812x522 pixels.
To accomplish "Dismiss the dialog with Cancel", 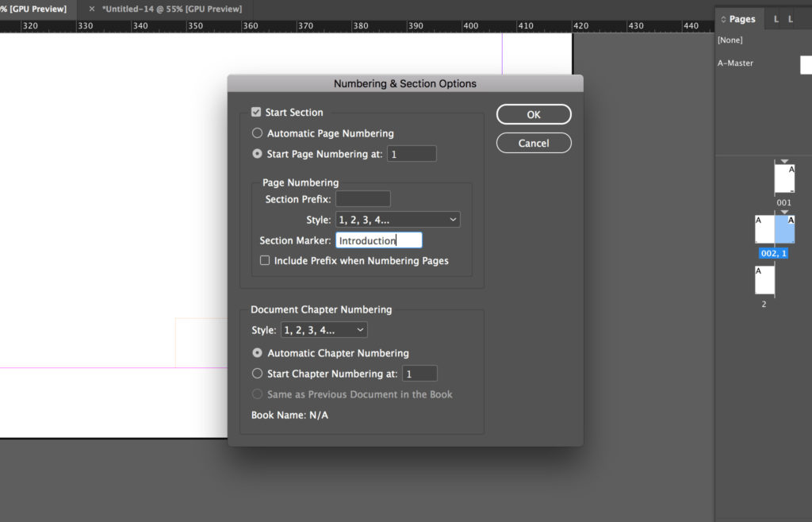I will (x=533, y=143).
